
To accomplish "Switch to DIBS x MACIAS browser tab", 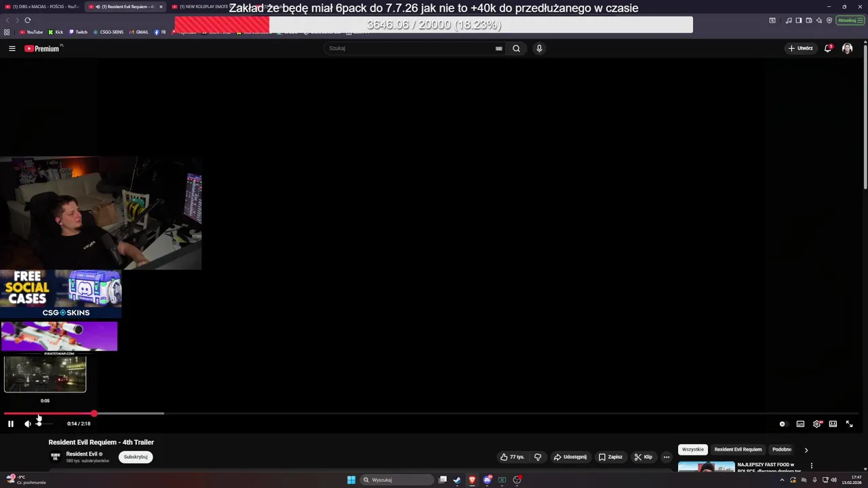I will (42, 7).
